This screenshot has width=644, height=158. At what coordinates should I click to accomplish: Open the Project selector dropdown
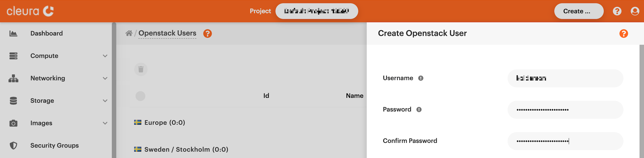click(316, 11)
